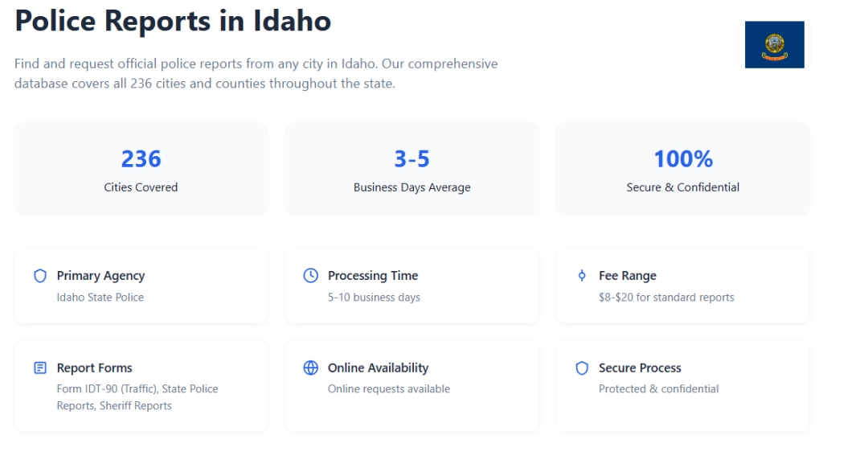Select the Report Forms heading
Viewport: 868px width, 452px height.
[x=94, y=368]
